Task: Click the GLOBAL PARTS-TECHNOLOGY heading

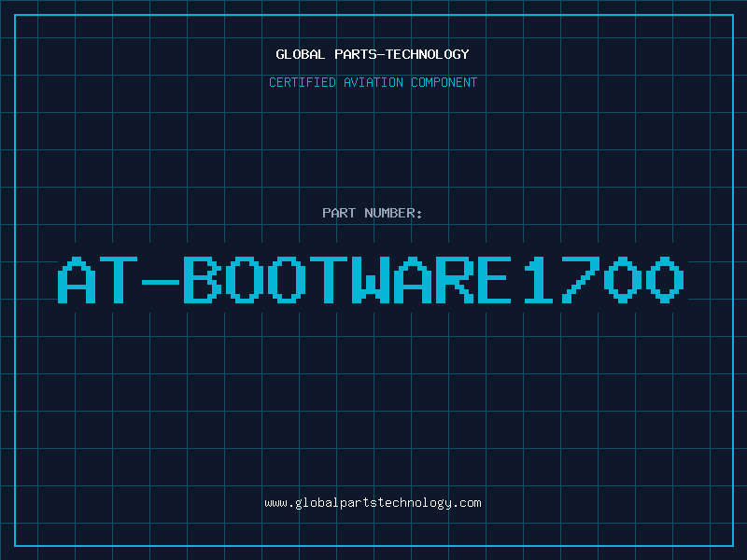Action: click(373, 54)
